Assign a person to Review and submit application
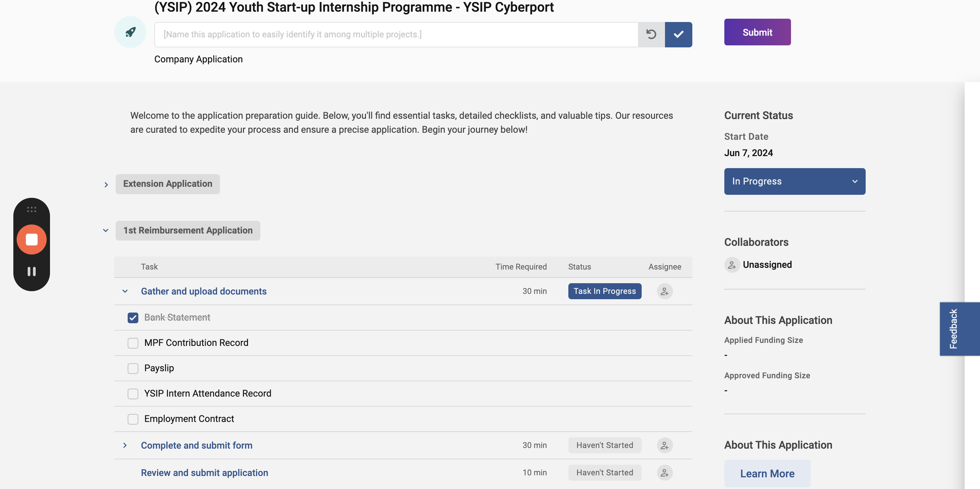This screenshot has height=489, width=980. tap(665, 473)
